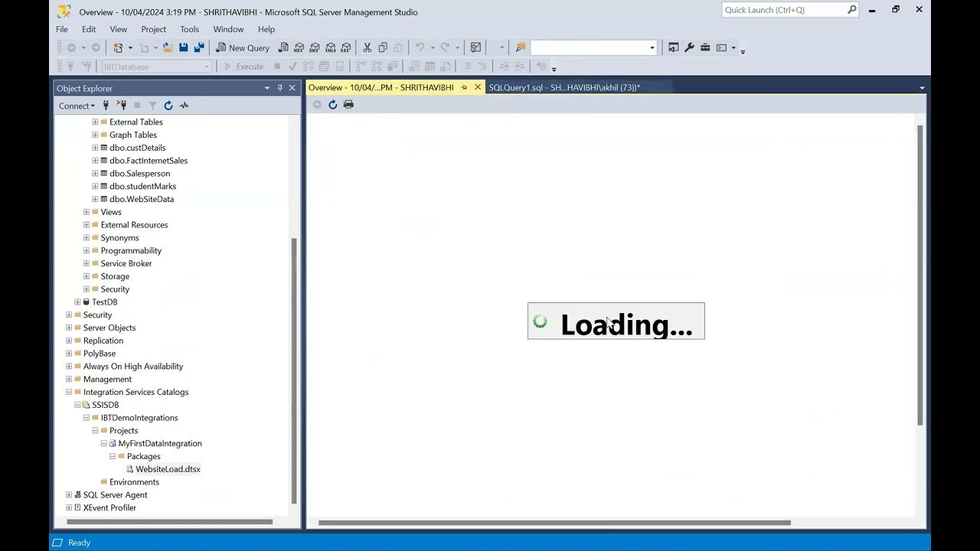Open the File menu
This screenshot has height=551, width=980.
[x=61, y=29]
